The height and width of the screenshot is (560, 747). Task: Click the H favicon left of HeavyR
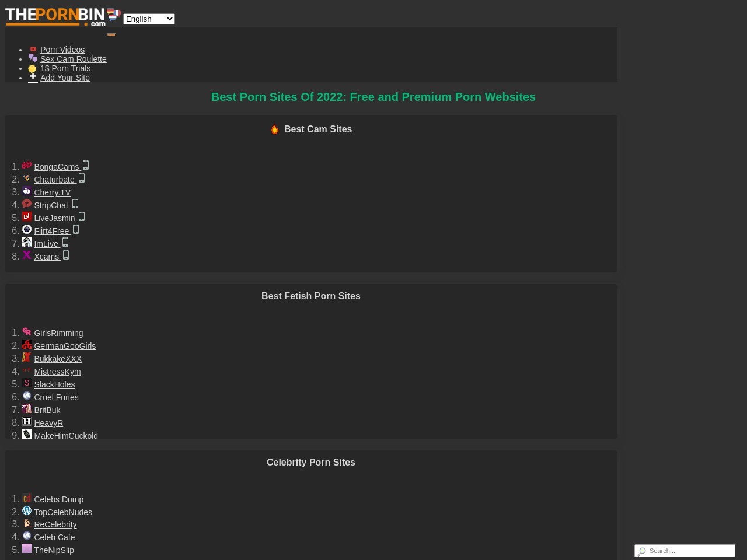tap(27, 421)
